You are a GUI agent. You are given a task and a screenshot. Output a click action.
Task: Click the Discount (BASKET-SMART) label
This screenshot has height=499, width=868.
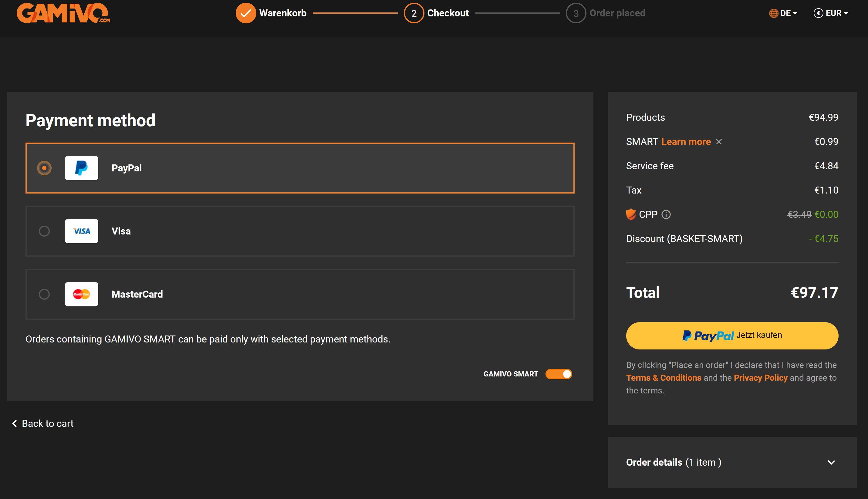(684, 238)
